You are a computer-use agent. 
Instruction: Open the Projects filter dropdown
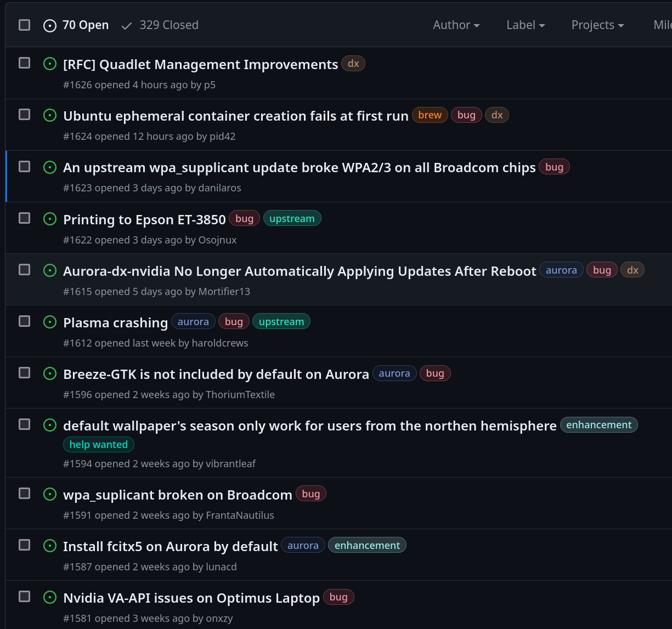(597, 25)
